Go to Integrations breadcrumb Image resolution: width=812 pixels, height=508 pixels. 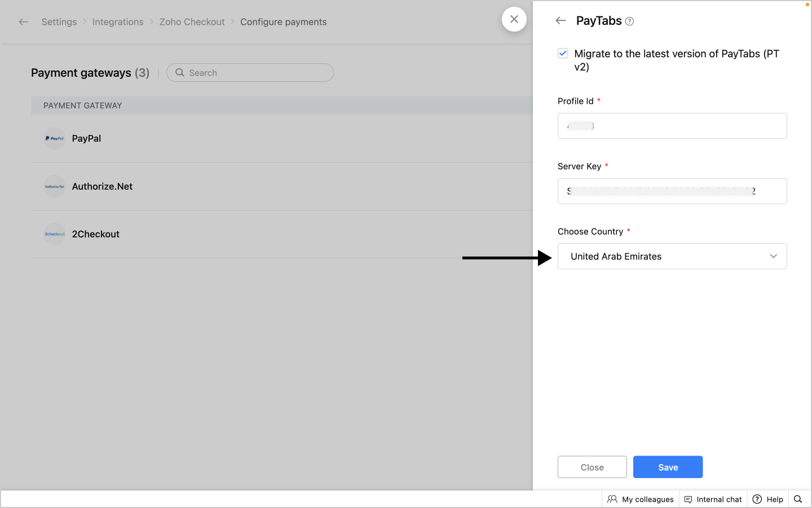[x=118, y=22]
